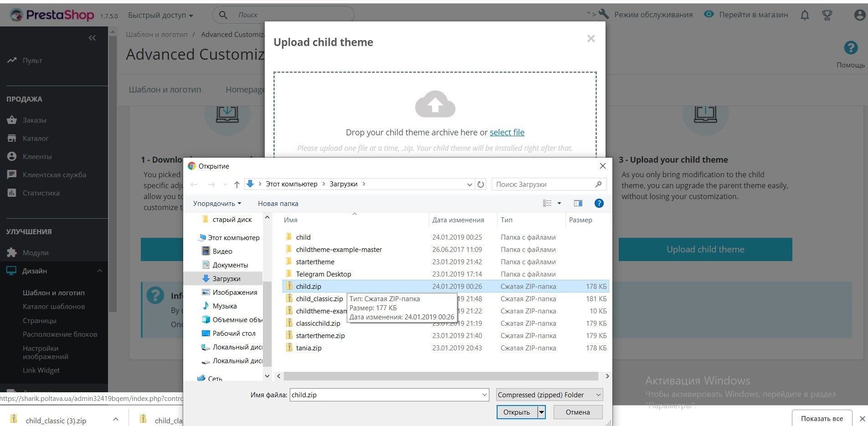Go up one folder level
Screen dimensions: 868x426
point(236,184)
